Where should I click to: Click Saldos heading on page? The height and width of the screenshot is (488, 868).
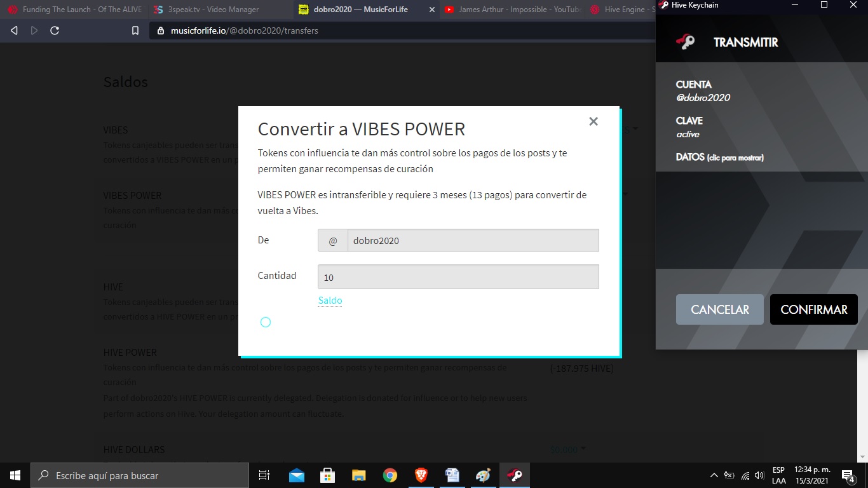tap(126, 82)
